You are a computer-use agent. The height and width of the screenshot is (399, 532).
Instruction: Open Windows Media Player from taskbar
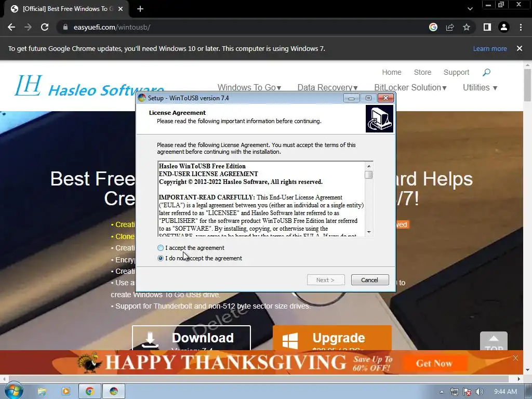(66, 392)
